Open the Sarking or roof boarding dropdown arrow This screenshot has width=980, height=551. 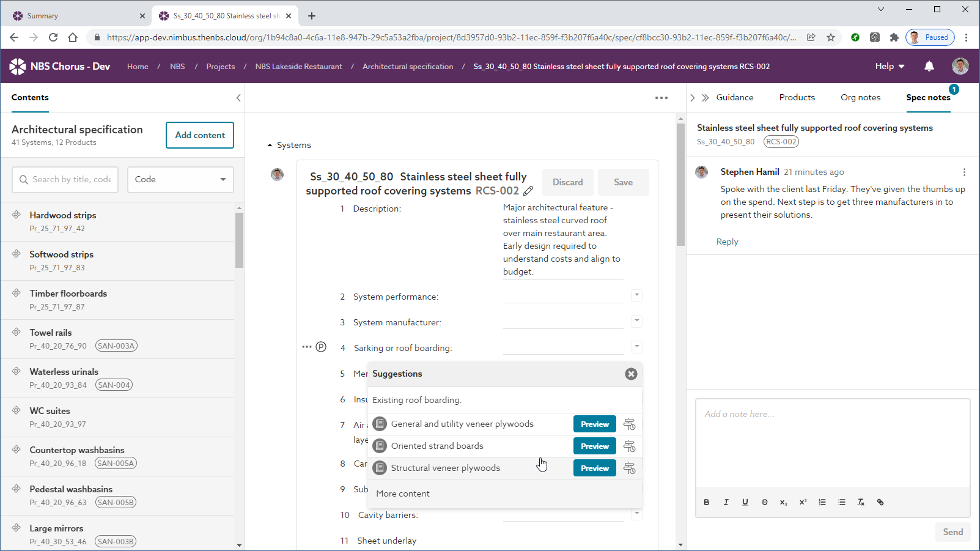coord(637,347)
